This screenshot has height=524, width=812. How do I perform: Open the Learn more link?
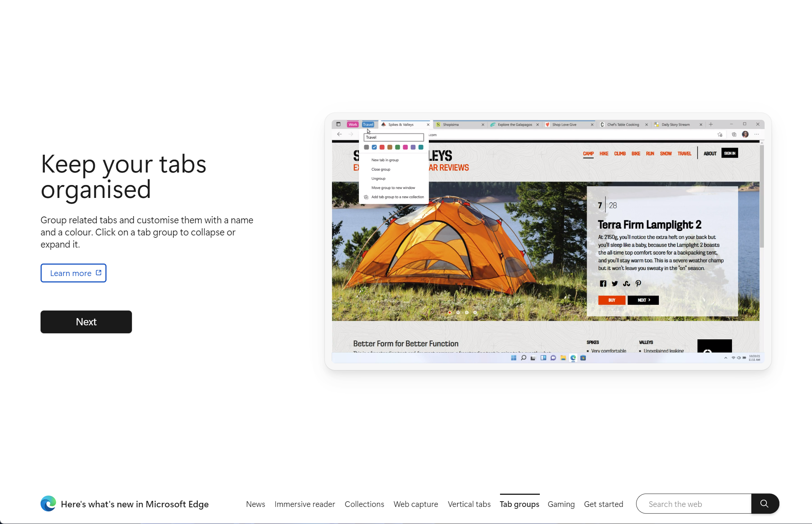(74, 273)
